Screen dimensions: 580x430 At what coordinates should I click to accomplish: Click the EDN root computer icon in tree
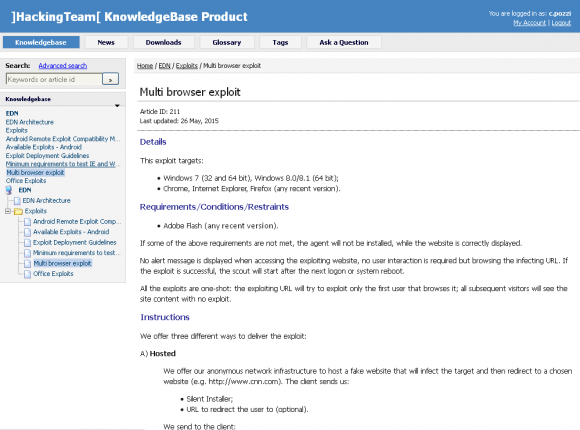tap(9, 190)
